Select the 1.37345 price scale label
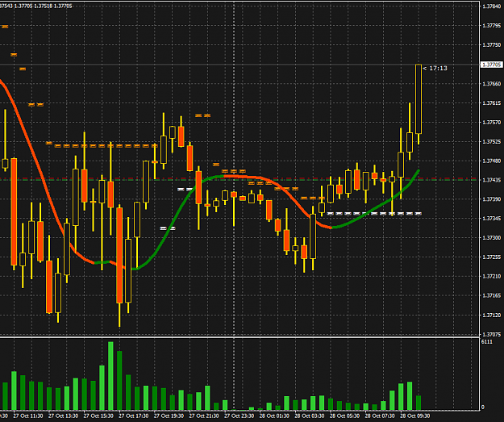 (x=492, y=219)
